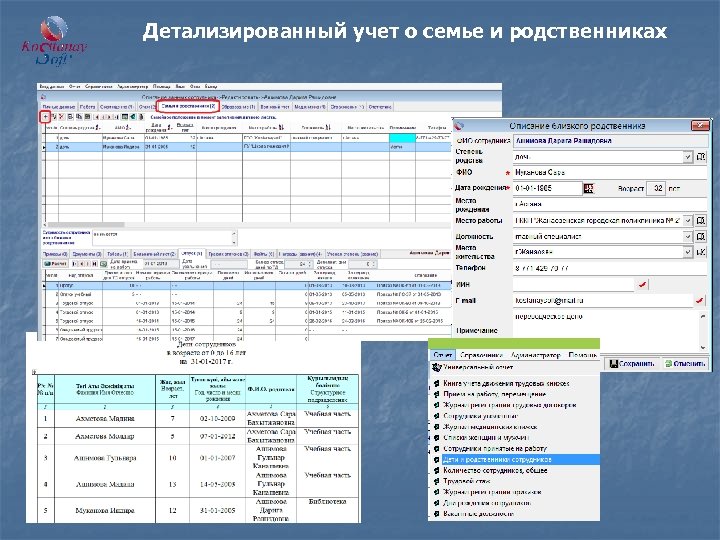
Task: Select the Отпуск учебный row in vacations table
Action: click(x=247, y=294)
